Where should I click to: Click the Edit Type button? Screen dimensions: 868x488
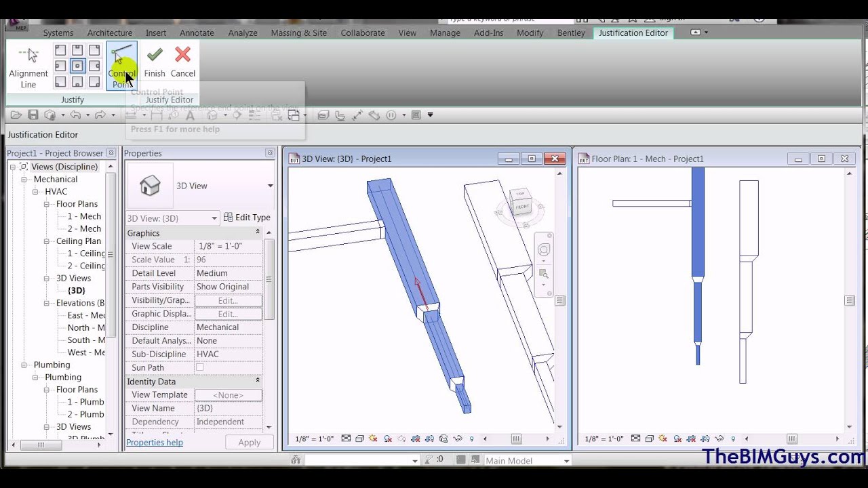pos(247,218)
